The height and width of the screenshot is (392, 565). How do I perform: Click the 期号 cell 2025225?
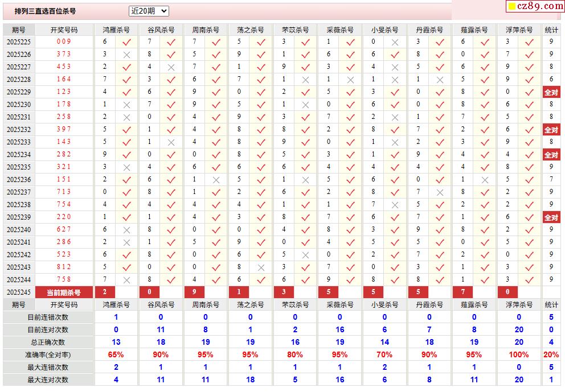(19, 42)
